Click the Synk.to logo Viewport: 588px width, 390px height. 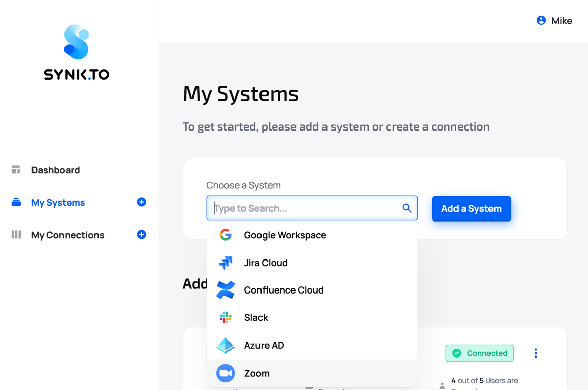tap(77, 52)
